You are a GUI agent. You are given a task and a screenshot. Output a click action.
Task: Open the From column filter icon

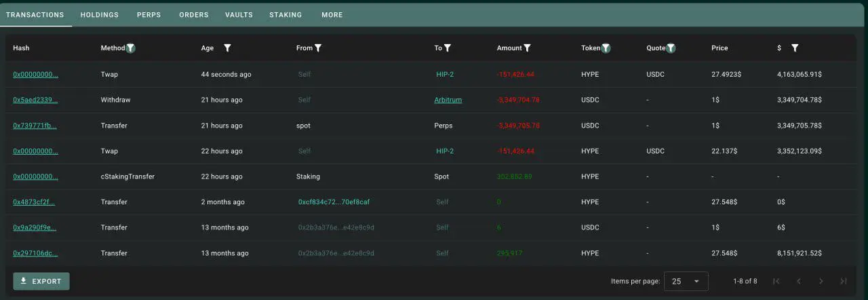318,48
